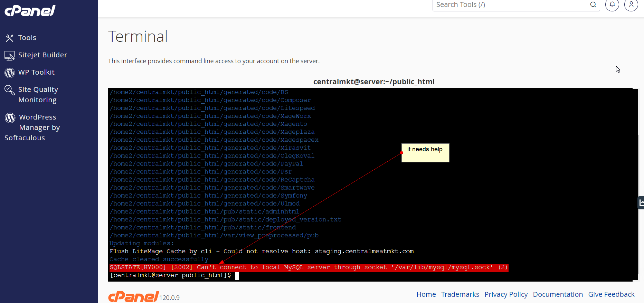Click the generated/code/Magespacex path line
The image size is (644, 303).
pos(214,140)
